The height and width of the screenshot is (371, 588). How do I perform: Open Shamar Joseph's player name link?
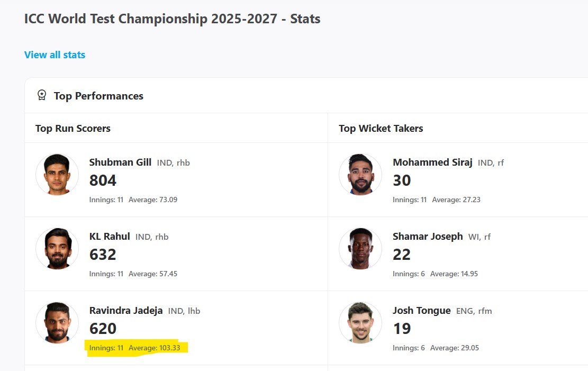(428, 237)
